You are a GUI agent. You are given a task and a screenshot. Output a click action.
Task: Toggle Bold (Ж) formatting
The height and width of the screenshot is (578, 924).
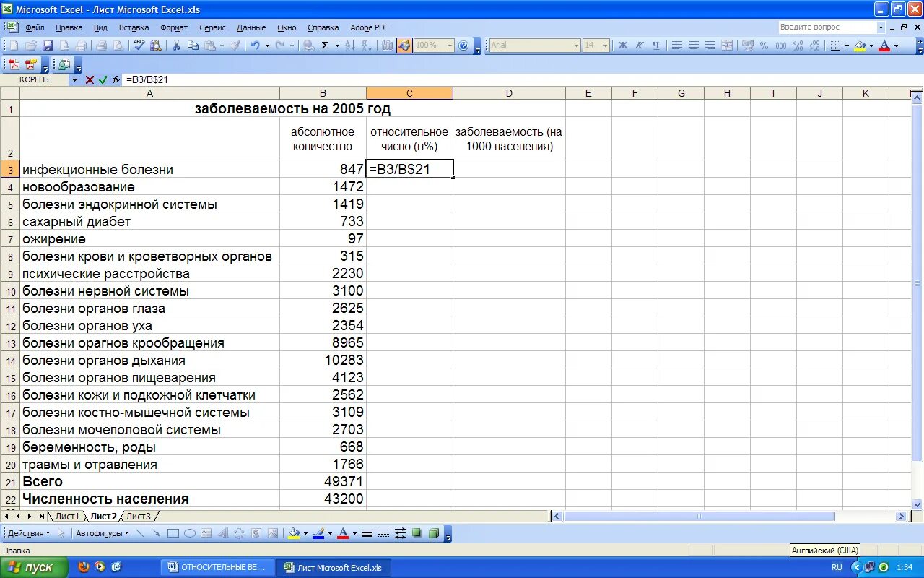click(623, 46)
